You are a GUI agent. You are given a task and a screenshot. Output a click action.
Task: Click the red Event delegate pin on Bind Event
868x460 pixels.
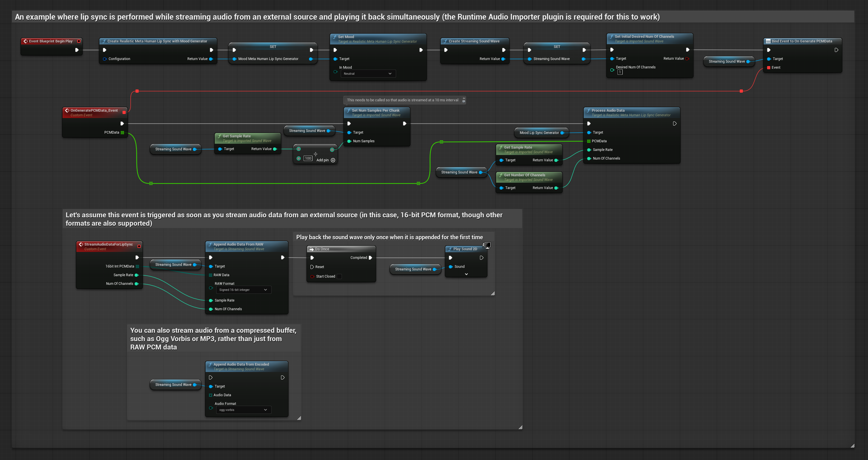[769, 68]
